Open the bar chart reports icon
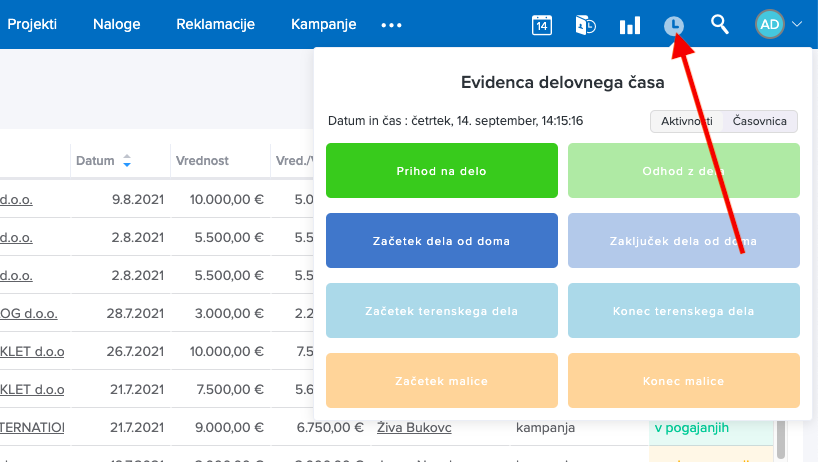818x462 pixels. click(x=630, y=25)
